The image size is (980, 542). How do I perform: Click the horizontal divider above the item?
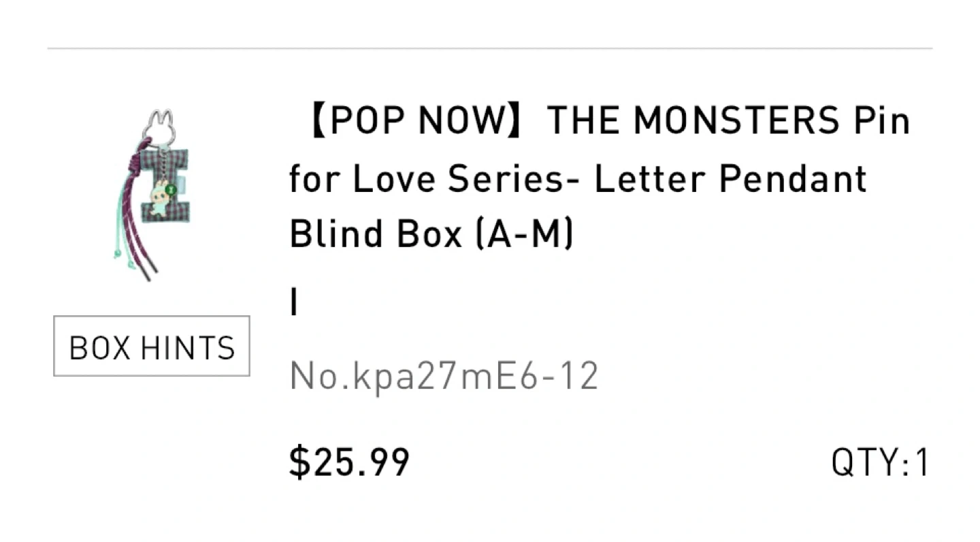490,48
